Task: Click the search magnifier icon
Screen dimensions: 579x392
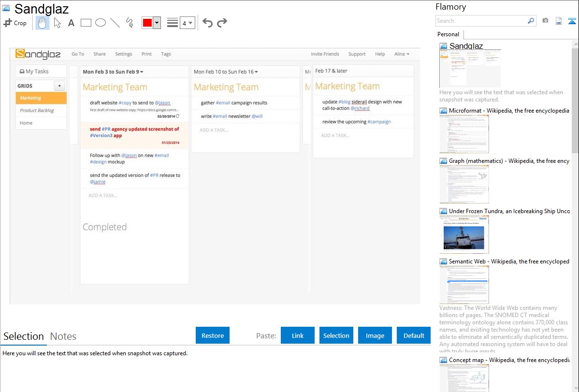Action: pyautogui.click(x=531, y=21)
